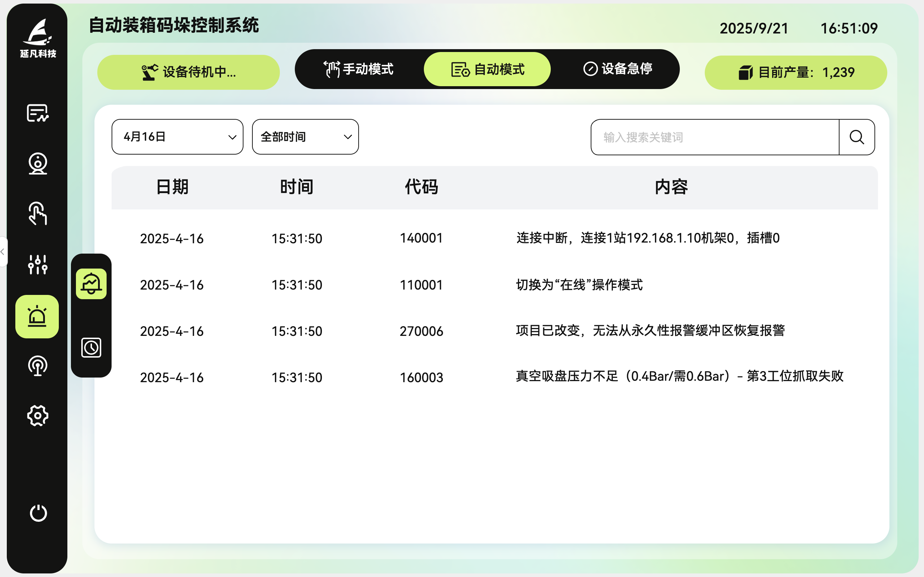
Task: Click the manual touch-hand sidebar icon
Action: [37, 214]
